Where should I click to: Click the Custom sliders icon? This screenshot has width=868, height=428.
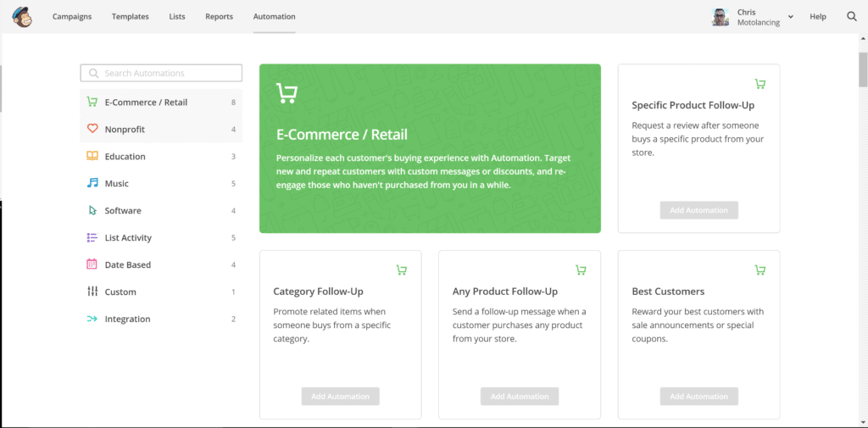tap(92, 292)
